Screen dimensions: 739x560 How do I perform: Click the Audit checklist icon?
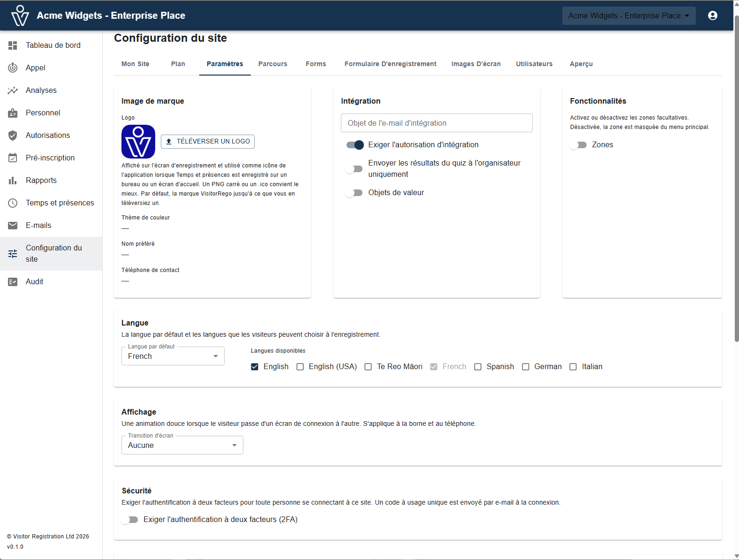tap(13, 281)
